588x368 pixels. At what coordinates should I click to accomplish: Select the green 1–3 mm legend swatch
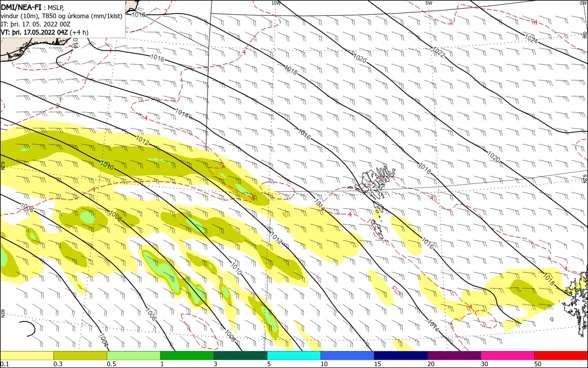coord(187,356)
